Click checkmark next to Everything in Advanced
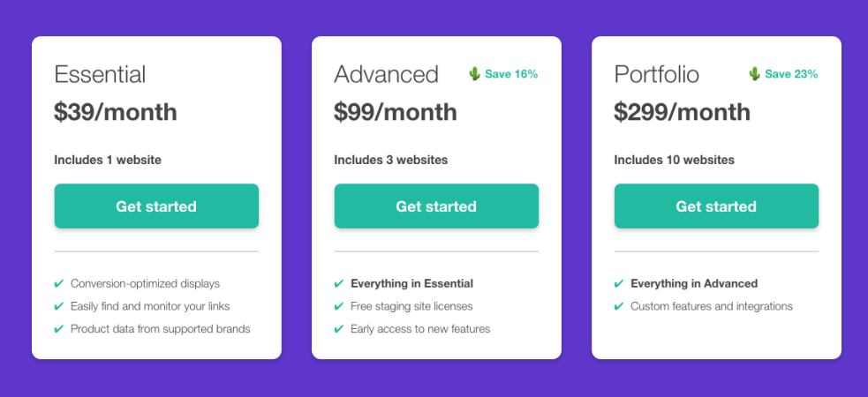Screen dimensions: 868x397 coord(619,284)
